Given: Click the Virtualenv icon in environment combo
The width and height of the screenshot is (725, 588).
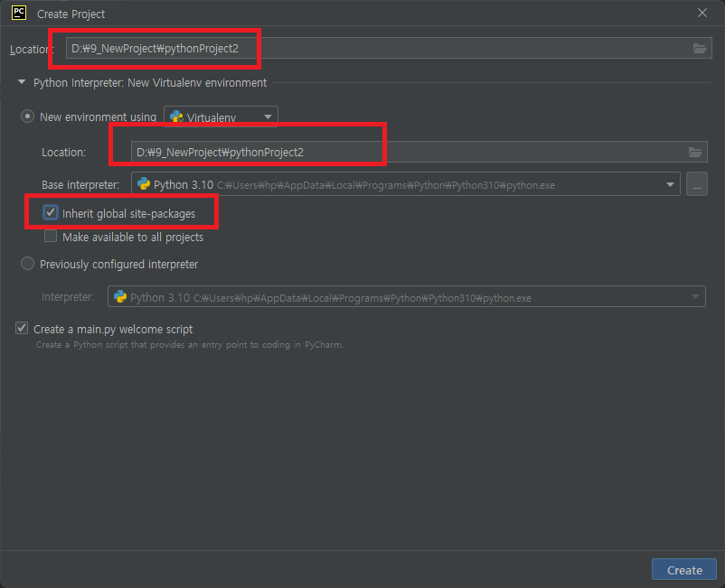Looking at the screenshot, I should tap(176, 117).
